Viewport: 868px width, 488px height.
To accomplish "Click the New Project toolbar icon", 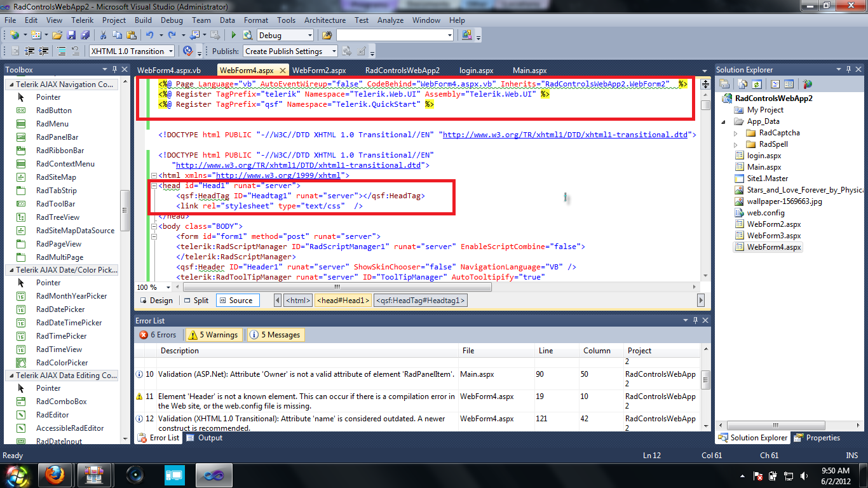I will point(14,36).
